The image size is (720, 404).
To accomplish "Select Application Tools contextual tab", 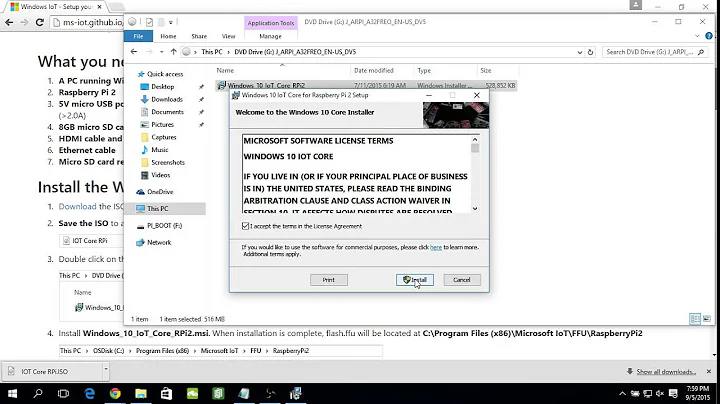I will click(270, 23).
